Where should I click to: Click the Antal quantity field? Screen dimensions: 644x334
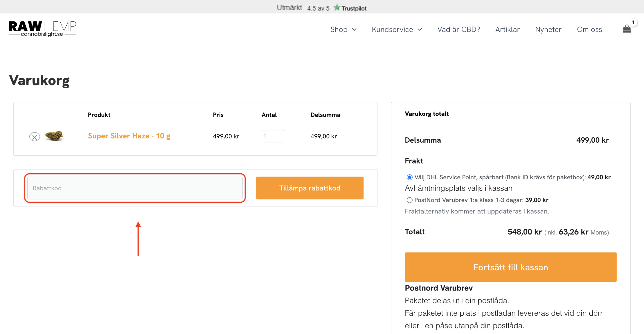click(272, 136)
